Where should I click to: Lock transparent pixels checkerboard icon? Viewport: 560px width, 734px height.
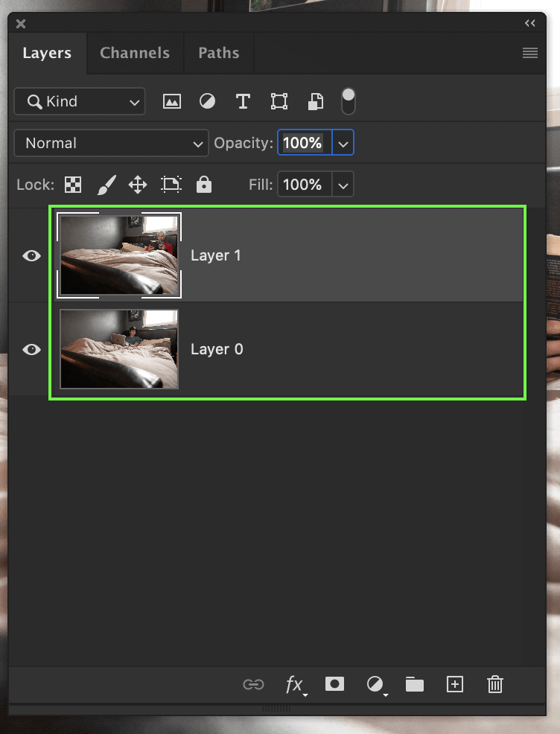pos(73,185)
